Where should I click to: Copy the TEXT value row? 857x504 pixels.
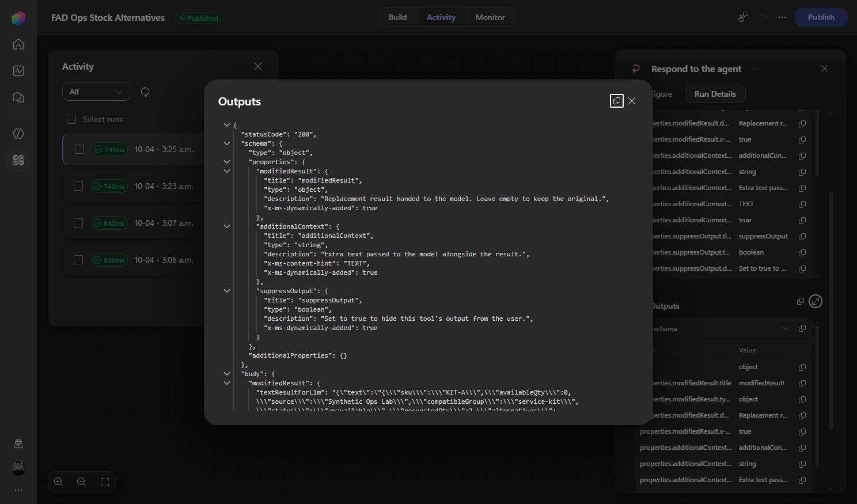pos(802,204)
